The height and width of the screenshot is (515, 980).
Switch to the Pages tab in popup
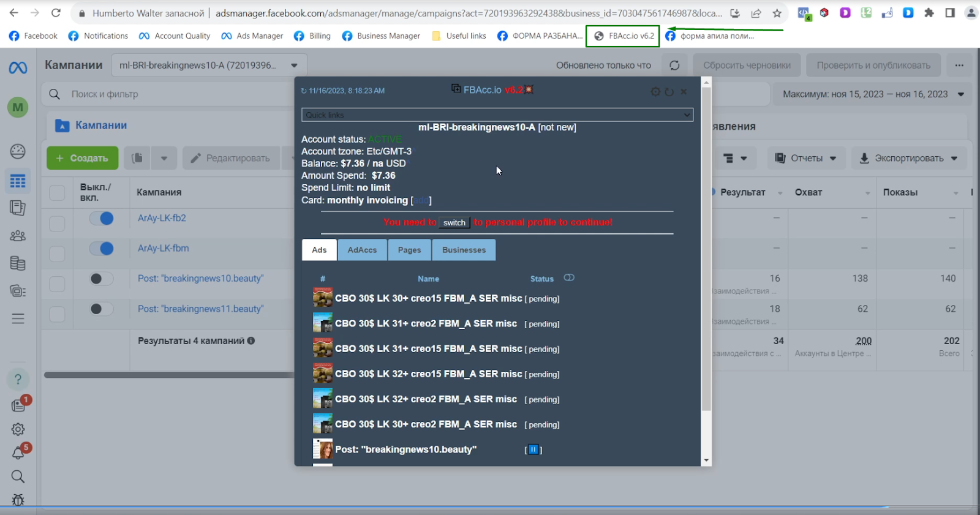tap(409, 250)
